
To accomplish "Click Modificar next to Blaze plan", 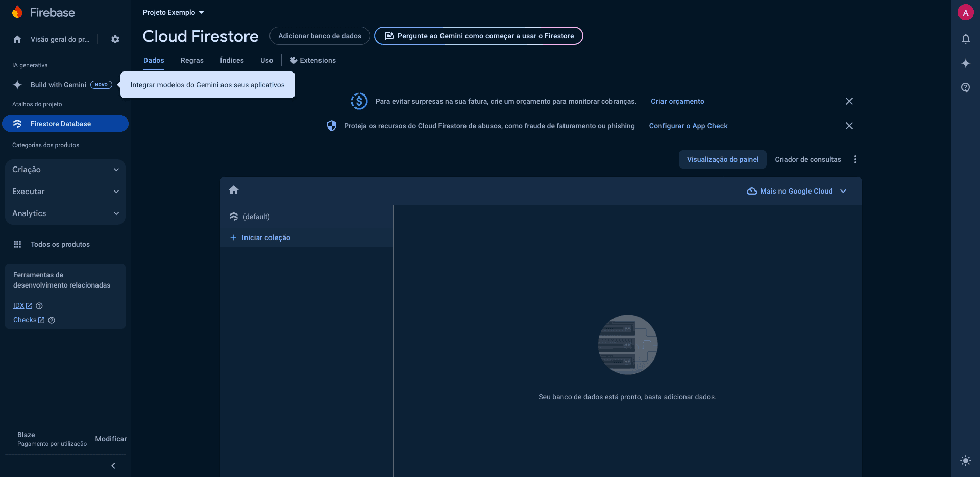I will click(111, 439).
